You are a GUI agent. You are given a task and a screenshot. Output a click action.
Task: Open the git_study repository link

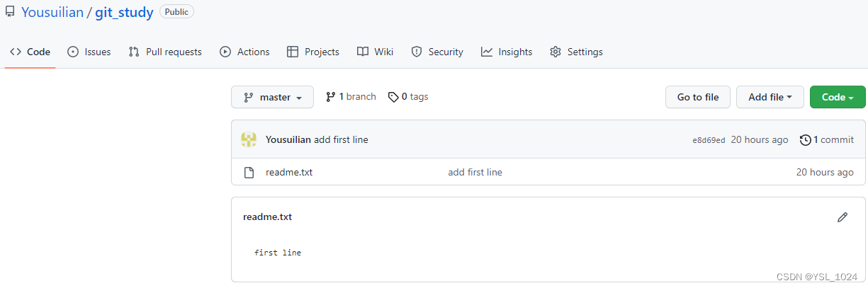(x=124, y=12)
